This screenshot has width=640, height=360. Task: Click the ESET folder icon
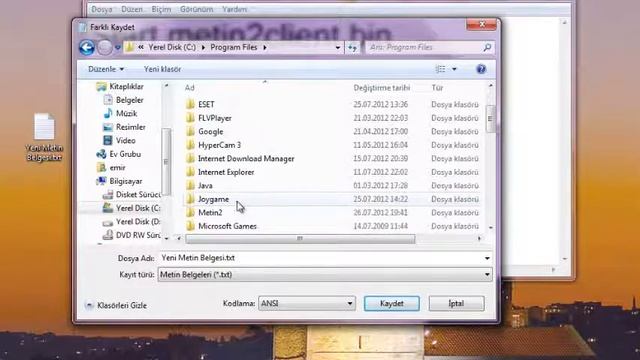[x=190, y=104]
